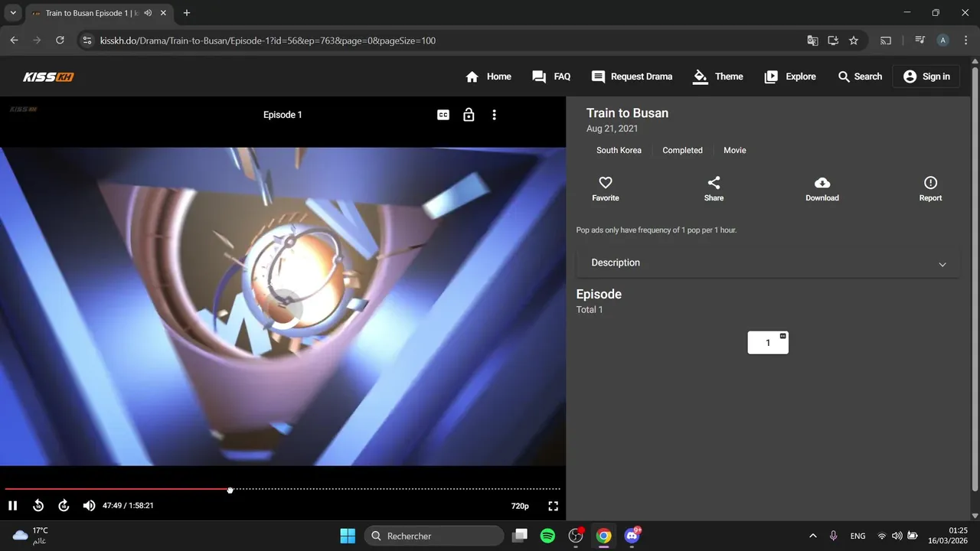Image resolution: width=980 pixels, height=551 pixels.
Task: Open Chrome's three-dot menu
Action: 965,41
